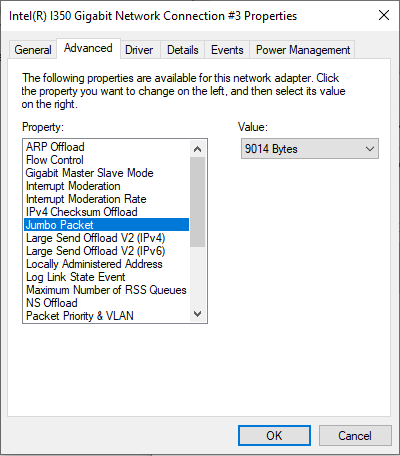The image size is (400, 456).
Task: Switch to the Events tab
Action: coord(227,50)
